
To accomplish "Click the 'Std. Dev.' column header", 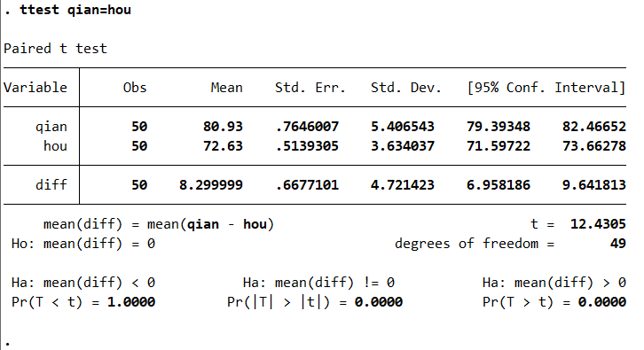I will pyautogui.click(x=405, y=88).
